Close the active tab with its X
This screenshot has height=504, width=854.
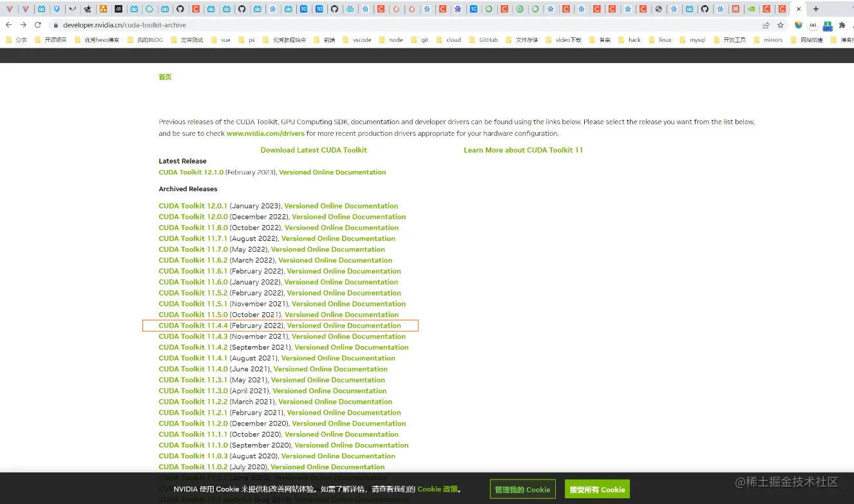tap(798, 9)
